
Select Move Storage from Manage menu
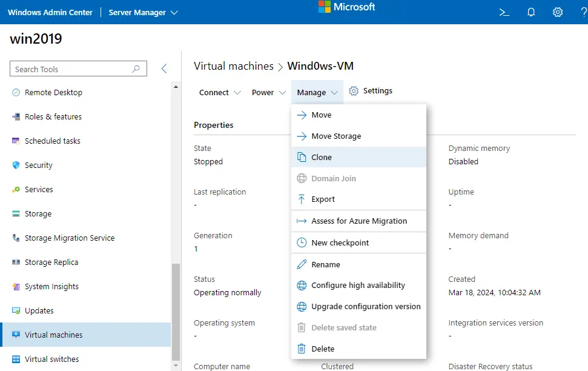pos(358,136)
